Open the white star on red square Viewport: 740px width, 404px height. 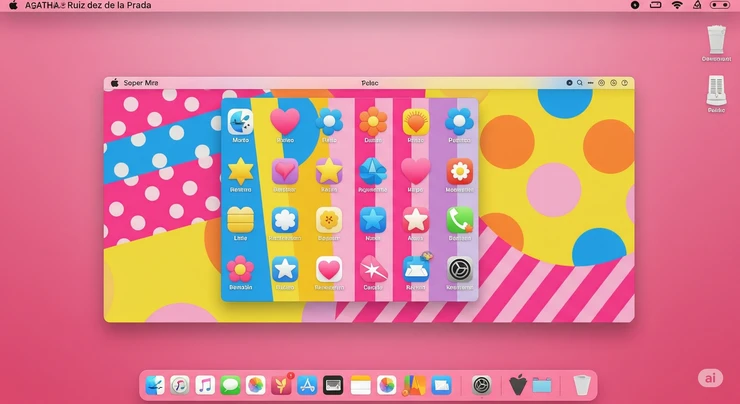point(416,220)
